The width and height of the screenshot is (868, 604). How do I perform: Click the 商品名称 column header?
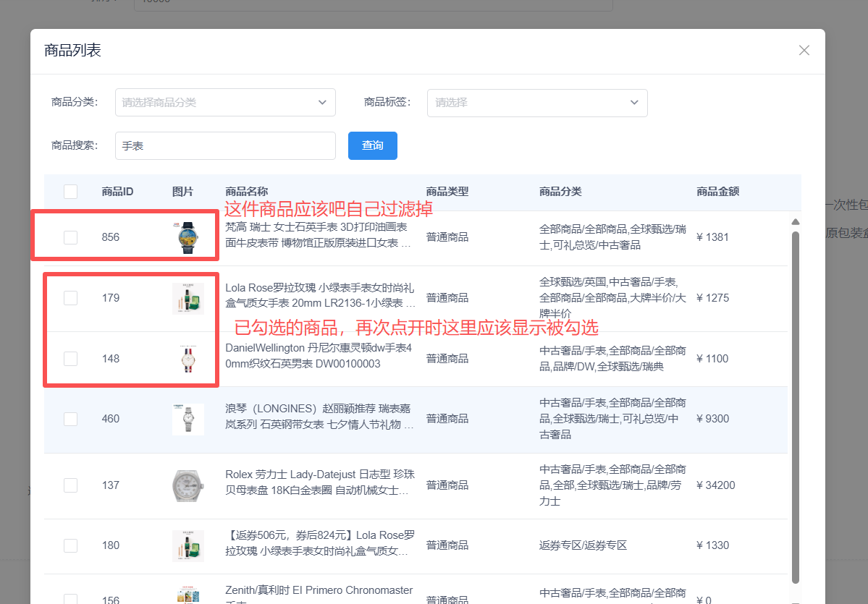(x=246, y=192)
